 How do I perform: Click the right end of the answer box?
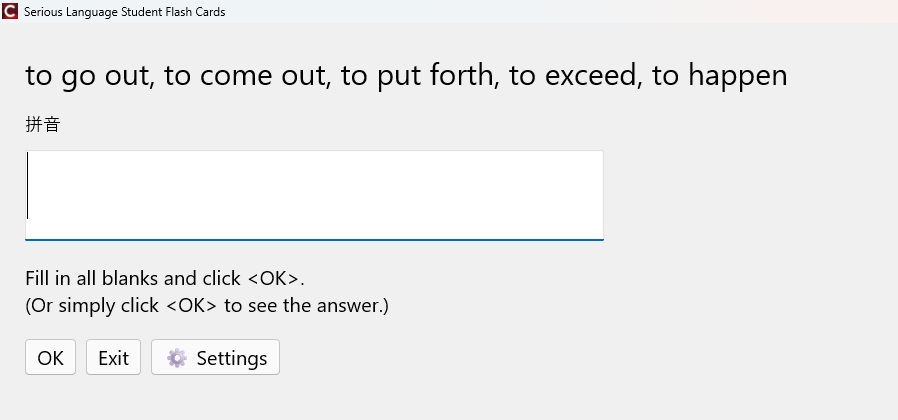tap(590, 195)
